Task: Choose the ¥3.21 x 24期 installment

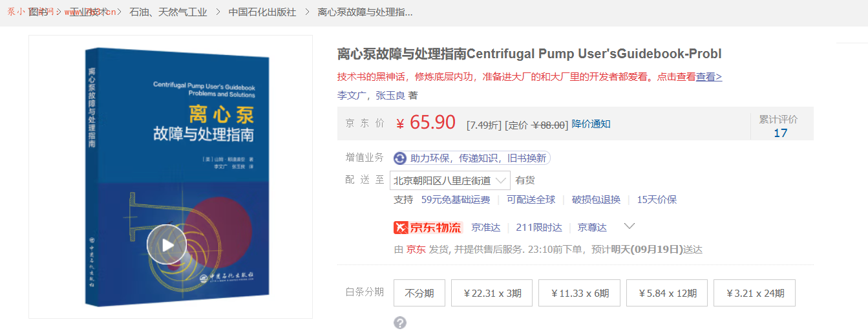Action: [x=755, y=293]
